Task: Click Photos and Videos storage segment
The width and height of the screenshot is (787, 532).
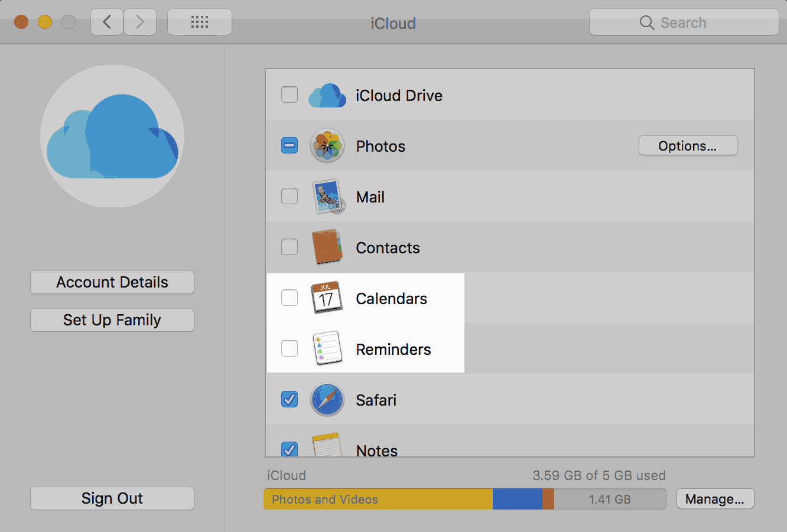Action: 378,500
